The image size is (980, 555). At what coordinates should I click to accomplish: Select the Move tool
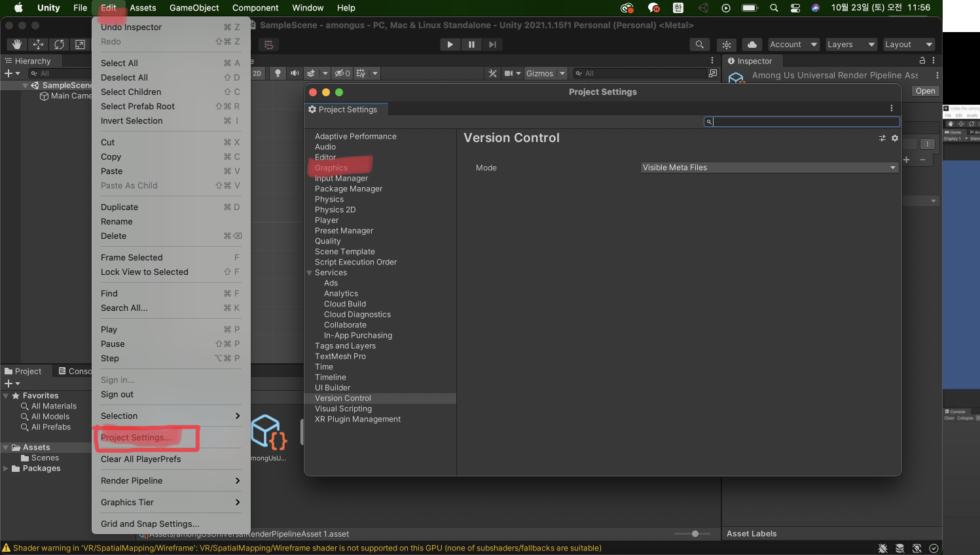tap(38, 45)
